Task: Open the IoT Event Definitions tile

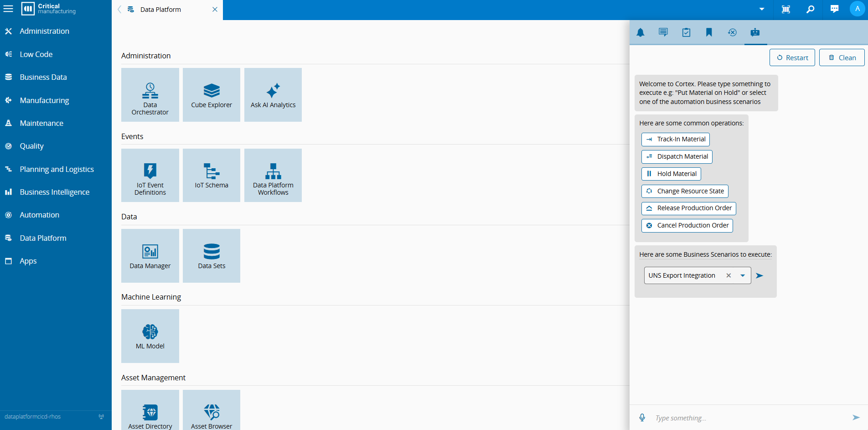Action: coord(150,176)
